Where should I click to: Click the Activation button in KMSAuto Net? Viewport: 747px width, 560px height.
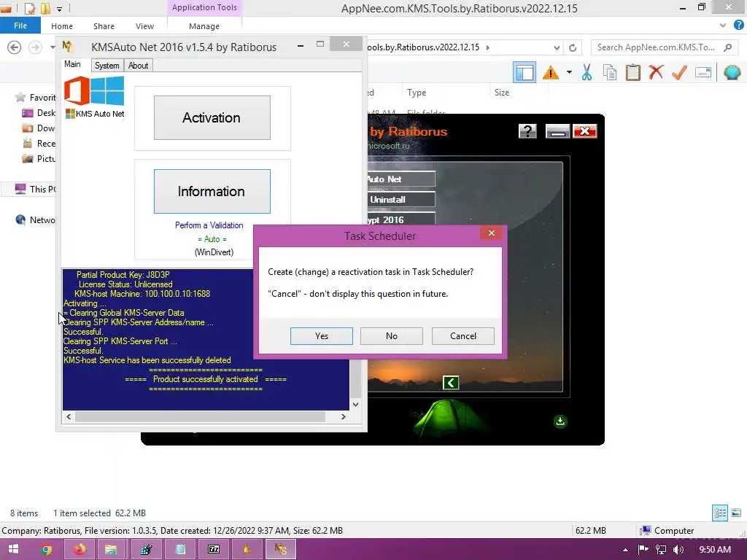pyautogui.click(x=212, y=117)
